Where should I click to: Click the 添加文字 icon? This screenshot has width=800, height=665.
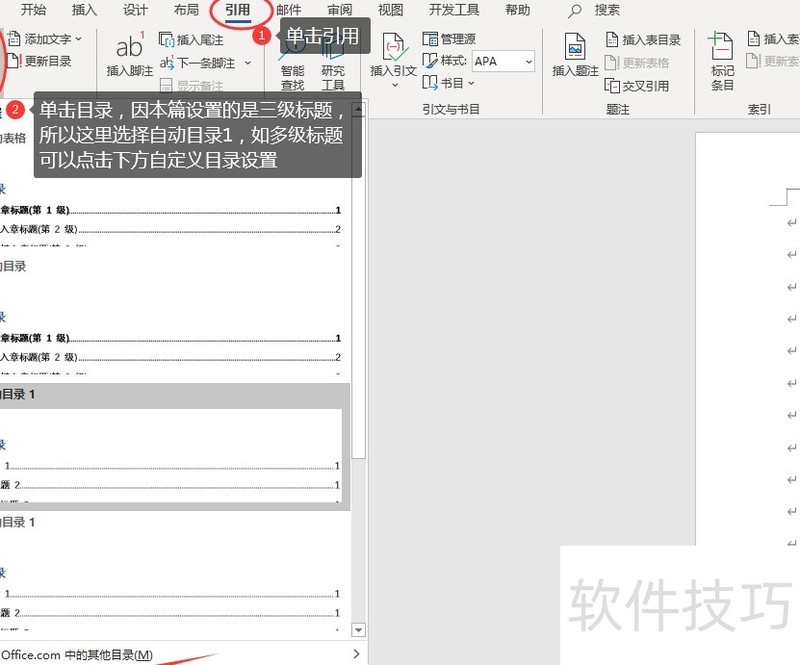click(14, 38)
